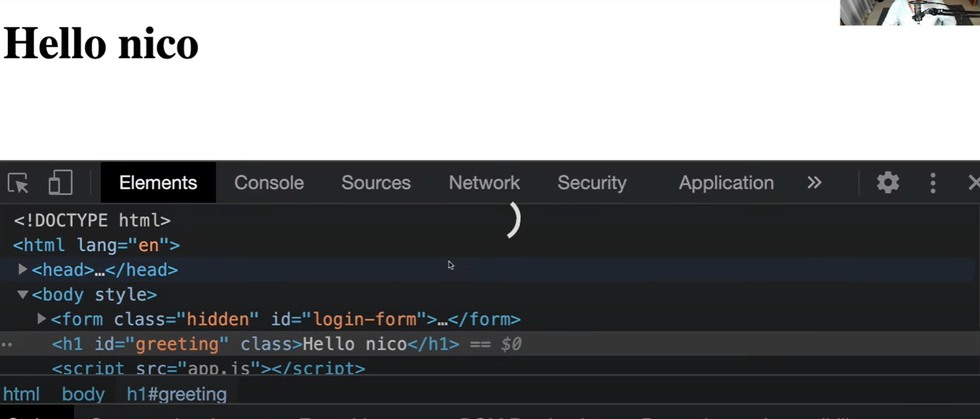
Task: Close the DevTools panel
Action: [x=973, y=182]
